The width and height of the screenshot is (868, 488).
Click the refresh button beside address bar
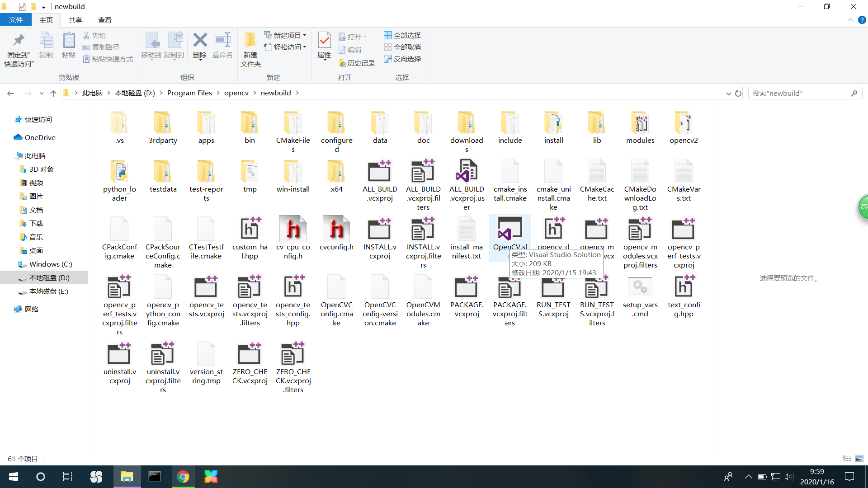(x=738, y=93)
